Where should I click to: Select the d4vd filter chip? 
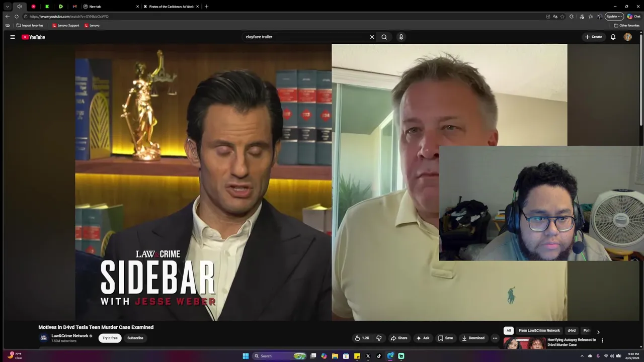pos(572,330)
